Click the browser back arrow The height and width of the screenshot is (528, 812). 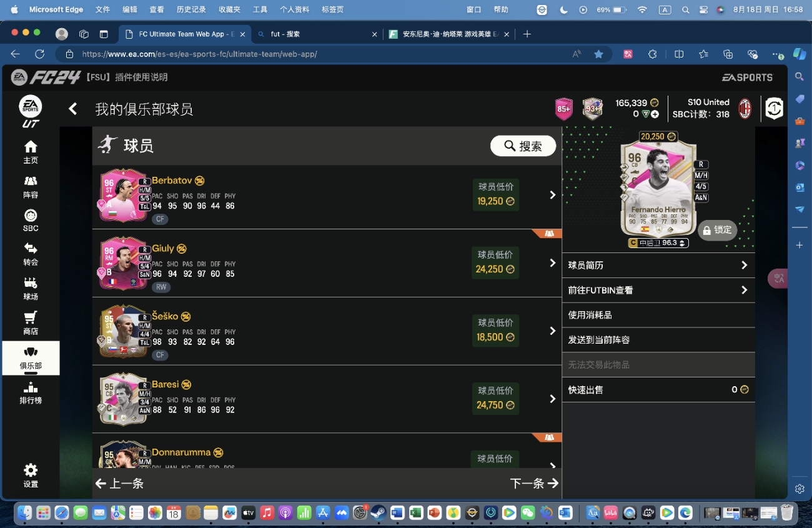16,54
